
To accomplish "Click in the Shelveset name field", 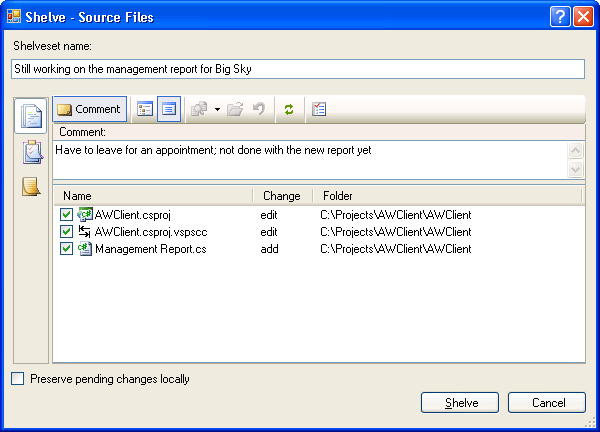I will pyautogui.click(x=297, y=68).
